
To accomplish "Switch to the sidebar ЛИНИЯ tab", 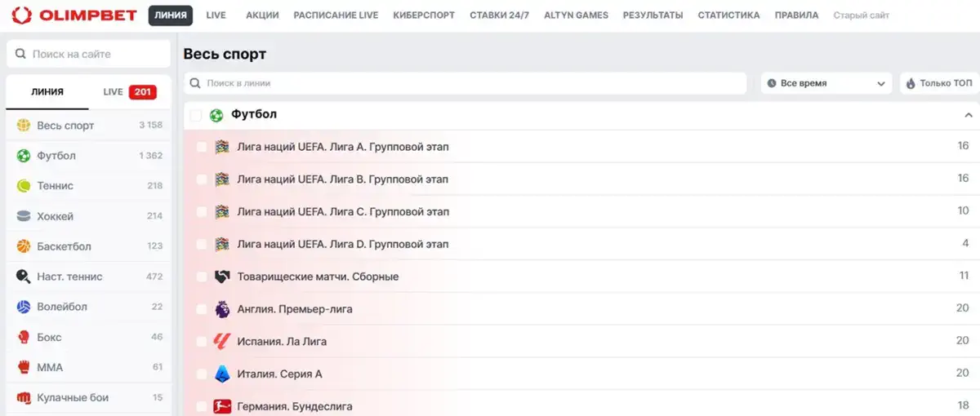I will pos(47,92).
